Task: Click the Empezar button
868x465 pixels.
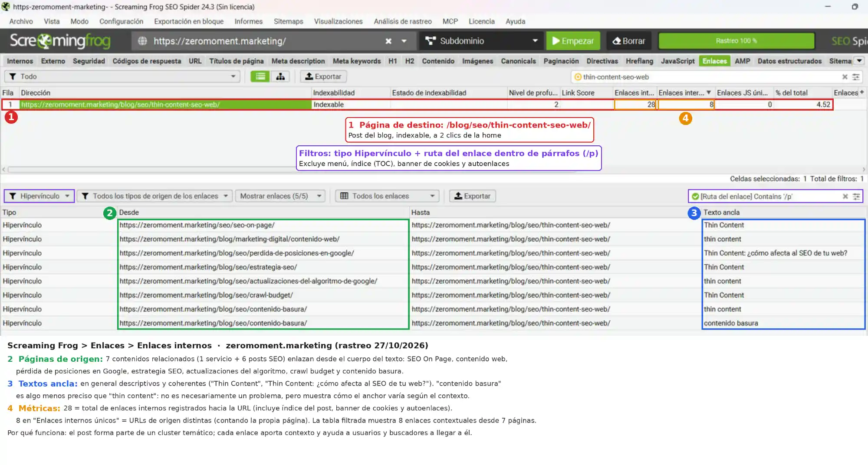Action: click(x=573, y=41)
